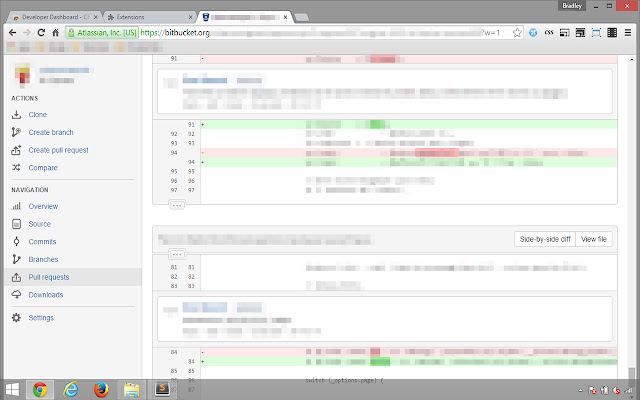Click the Compare shuffle icon
The width and height of the screenshot is (640, 400).
tap(16, 168)
